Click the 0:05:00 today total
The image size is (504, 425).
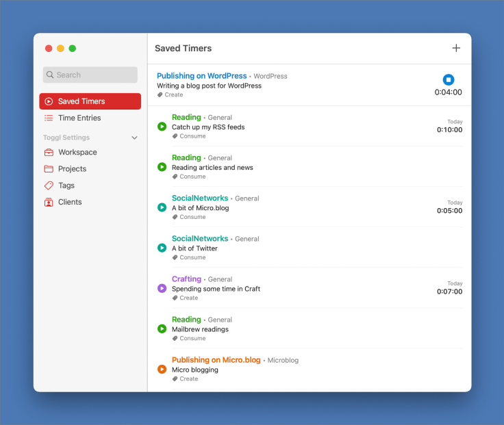click(x=450, y=211)
